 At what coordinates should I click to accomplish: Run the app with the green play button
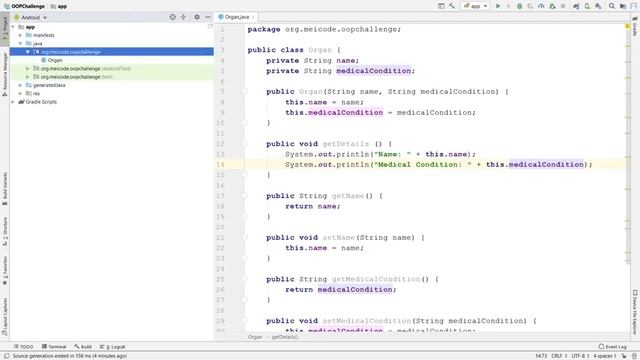[498, 6]
